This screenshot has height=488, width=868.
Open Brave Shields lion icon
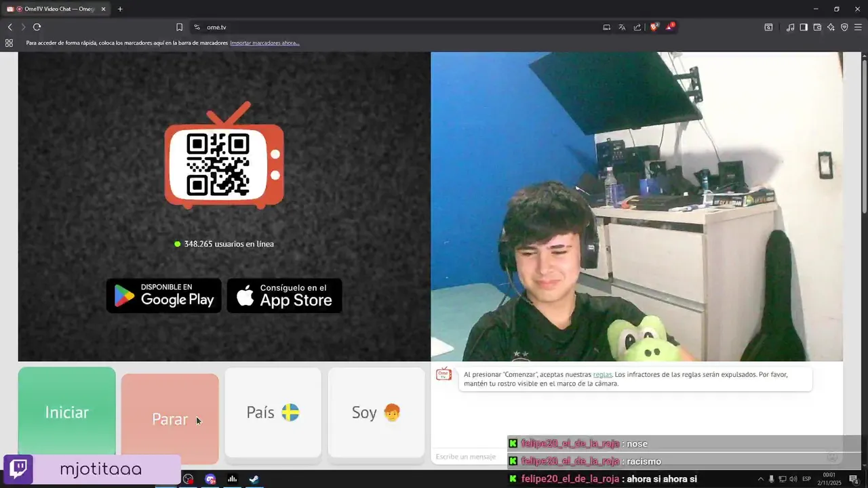(x=654, y=27)
